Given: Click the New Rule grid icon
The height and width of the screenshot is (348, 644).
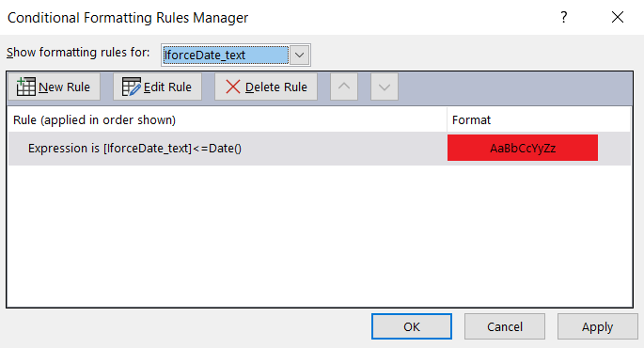Looking at the screenshot, I should (26, 87).
